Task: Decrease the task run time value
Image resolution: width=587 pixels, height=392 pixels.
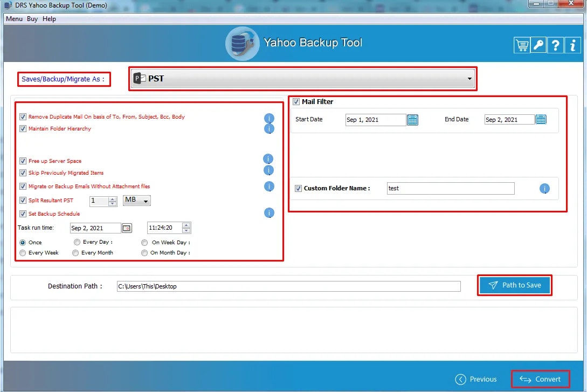Action: pyautogui.click(x=186, y=230)
